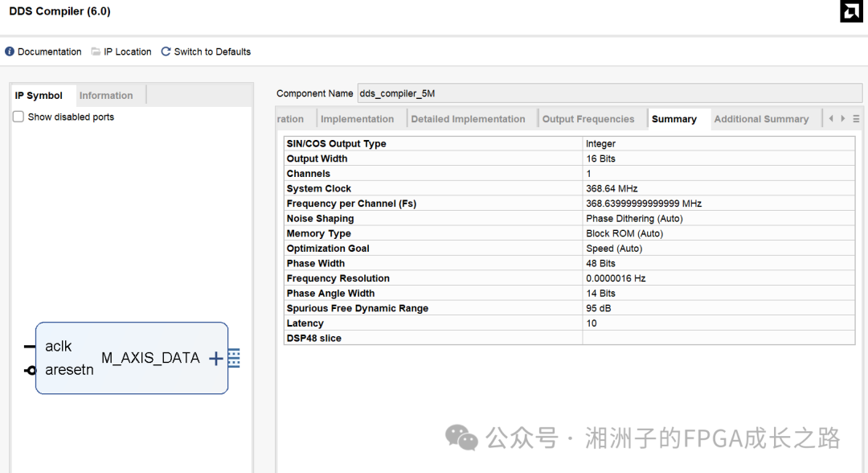Click the 368.64 MHz value
Viewport: 868px width, 473px height.
(612, 188)
